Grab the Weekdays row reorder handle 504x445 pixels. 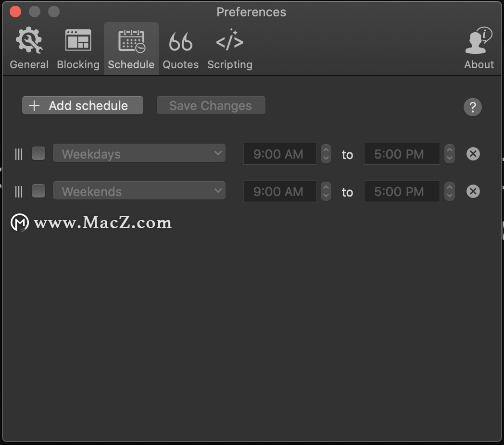pyautogui.click(x=19, y=154)
